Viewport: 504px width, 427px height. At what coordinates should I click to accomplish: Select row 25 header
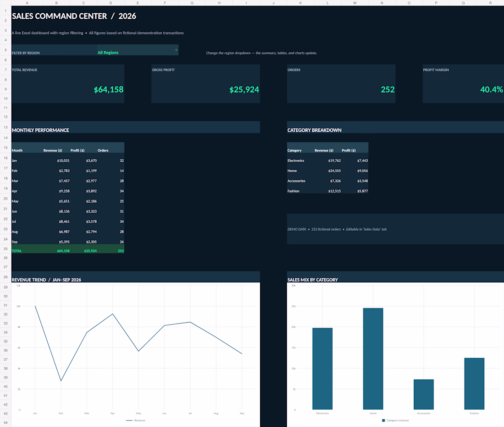pyautogui.click(x=5, y=249)
